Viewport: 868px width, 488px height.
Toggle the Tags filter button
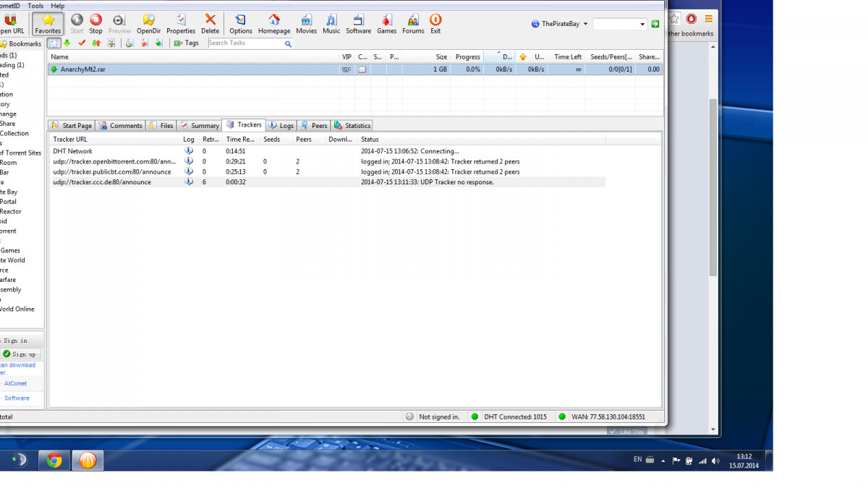pyautogui.click(x=187, y=43)
